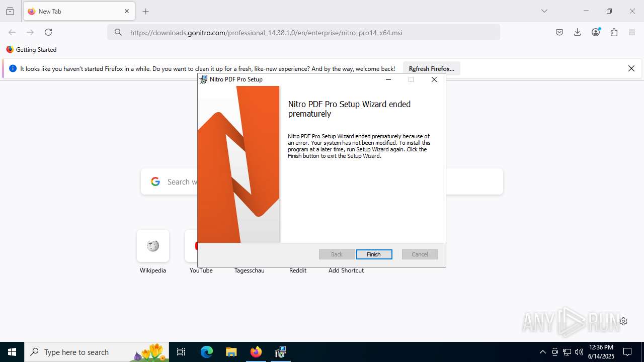This screenshot has width=644, height=362.
Task: Click the Refresh Firefox button
Action: tap(432, 69)
